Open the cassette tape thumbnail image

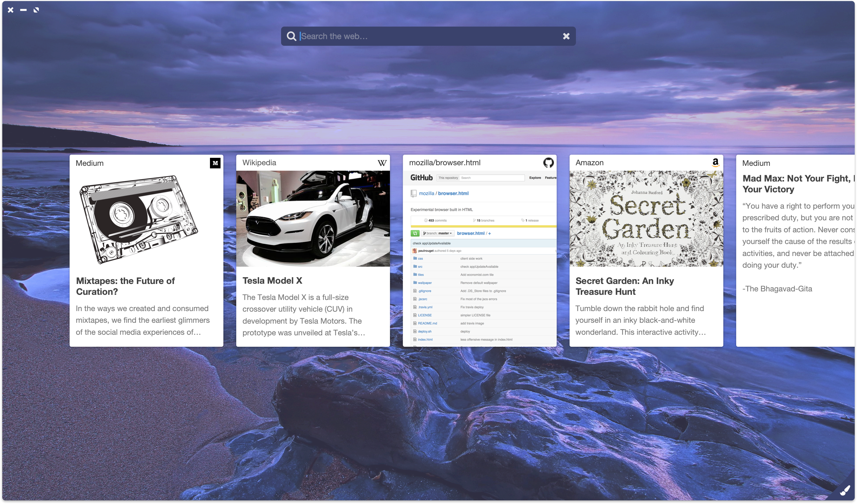(x=139, y=219)
